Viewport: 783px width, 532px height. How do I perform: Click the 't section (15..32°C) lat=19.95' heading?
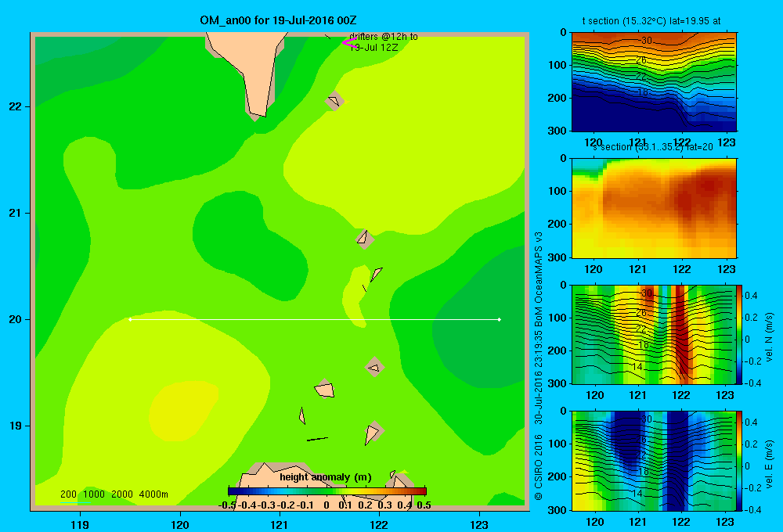[651, 21]
